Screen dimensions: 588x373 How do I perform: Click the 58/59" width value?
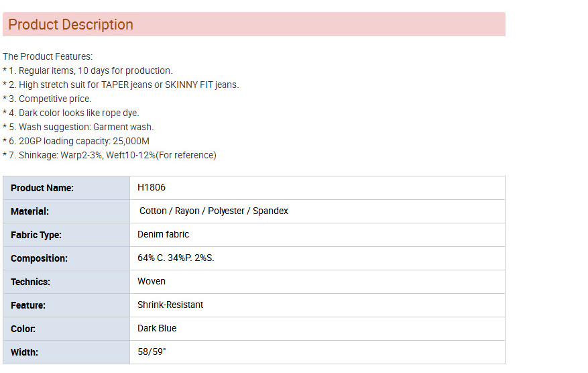152,352
